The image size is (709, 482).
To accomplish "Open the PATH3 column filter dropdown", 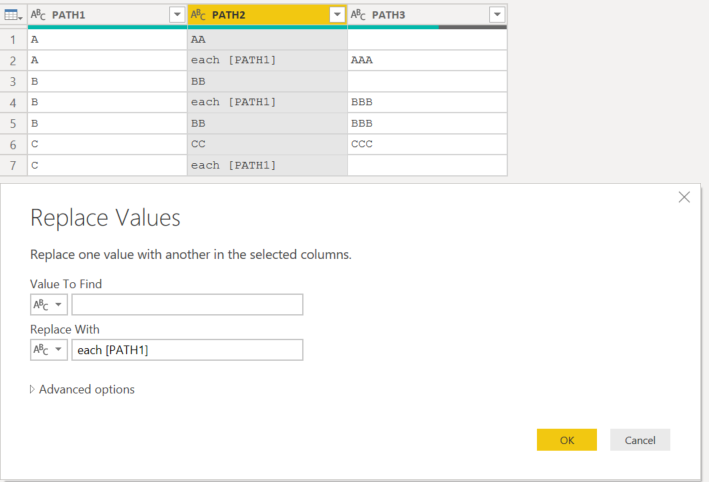I will (497, 14).
